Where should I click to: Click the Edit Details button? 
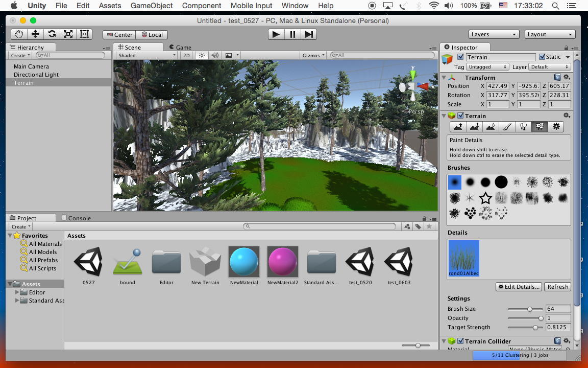coord(519,287)
